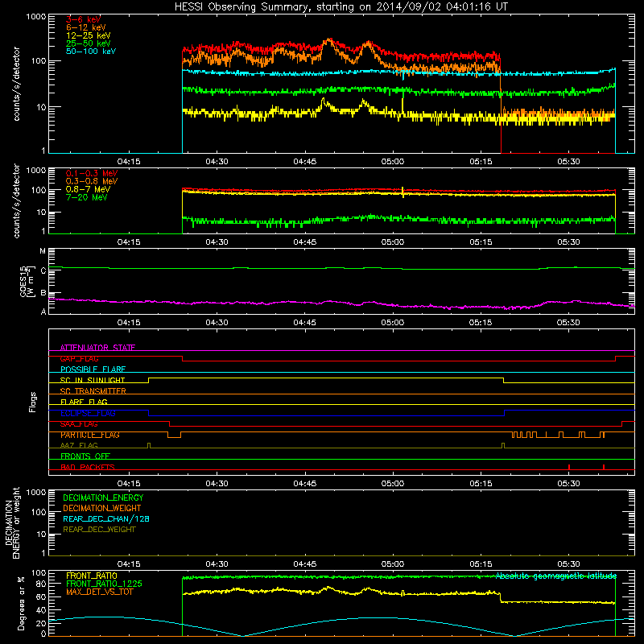Click the 80 tick on Degrees axis

pos(41,584)
